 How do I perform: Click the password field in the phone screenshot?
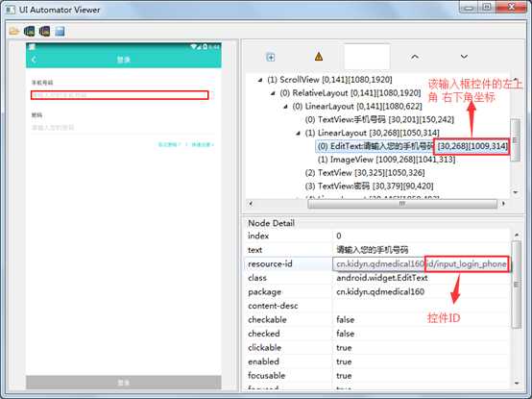pyautogui.click(x=122, y=128)
